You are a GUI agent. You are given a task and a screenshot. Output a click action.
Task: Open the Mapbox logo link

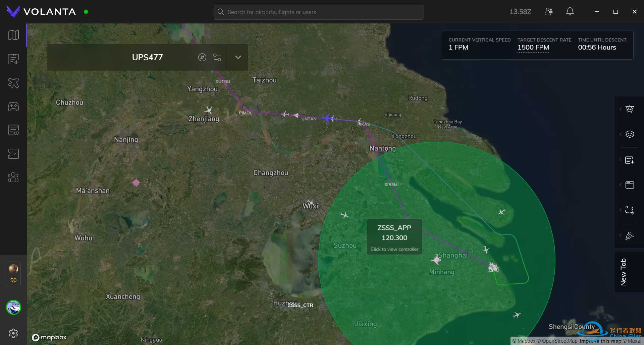[x=49, y=337]
